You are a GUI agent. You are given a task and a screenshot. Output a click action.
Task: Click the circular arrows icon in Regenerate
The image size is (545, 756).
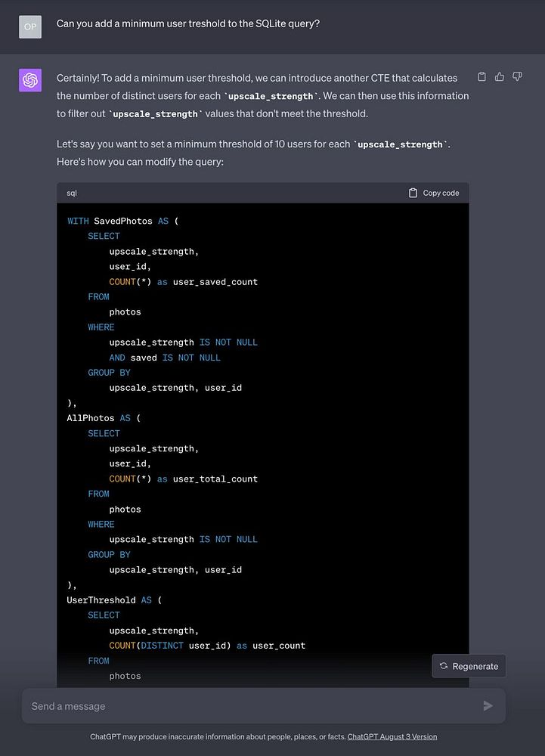[x=444, y=666]
